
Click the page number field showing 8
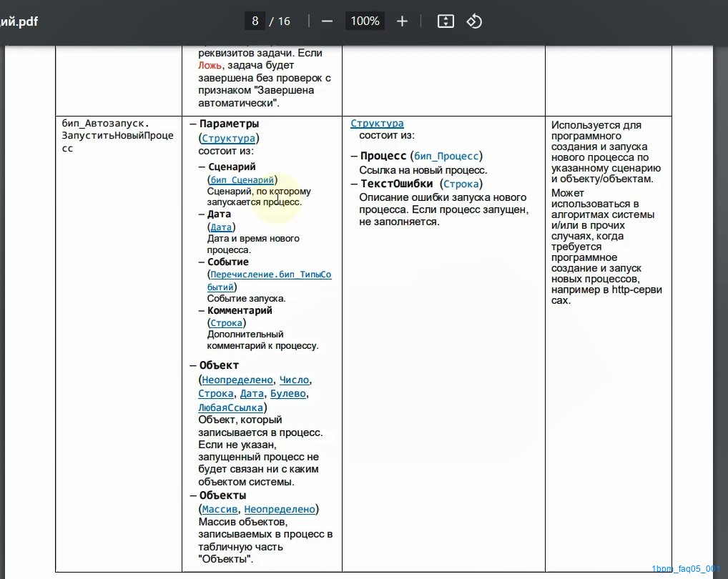[x=255, y=21]
